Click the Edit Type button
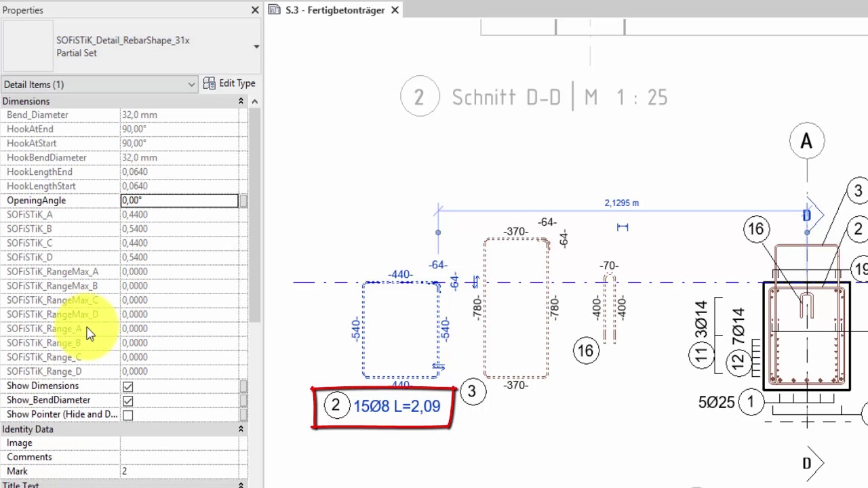 click(x=230, y=83)
